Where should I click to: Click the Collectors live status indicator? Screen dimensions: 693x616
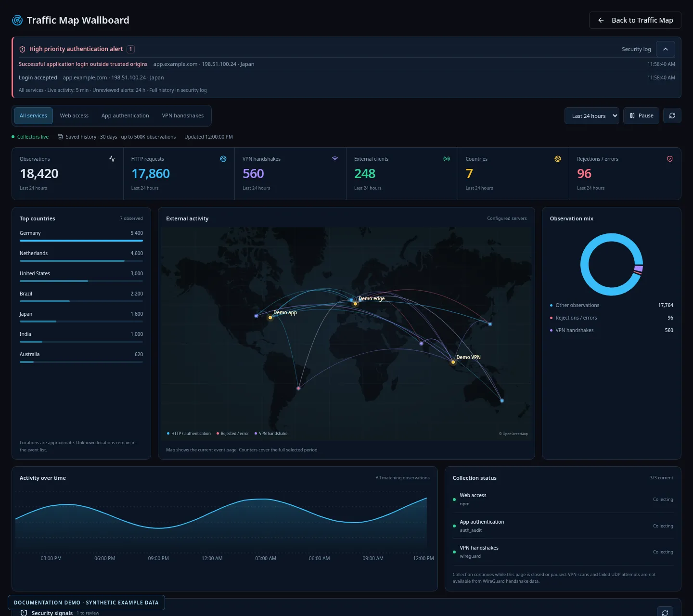click(x=30, y=137)
